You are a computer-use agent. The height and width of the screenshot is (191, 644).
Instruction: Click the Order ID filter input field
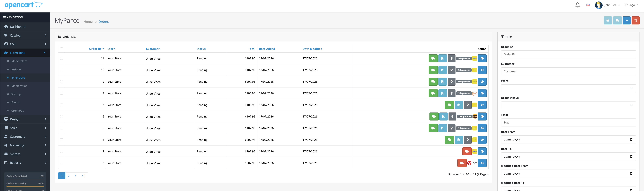(x=568, y=54)
